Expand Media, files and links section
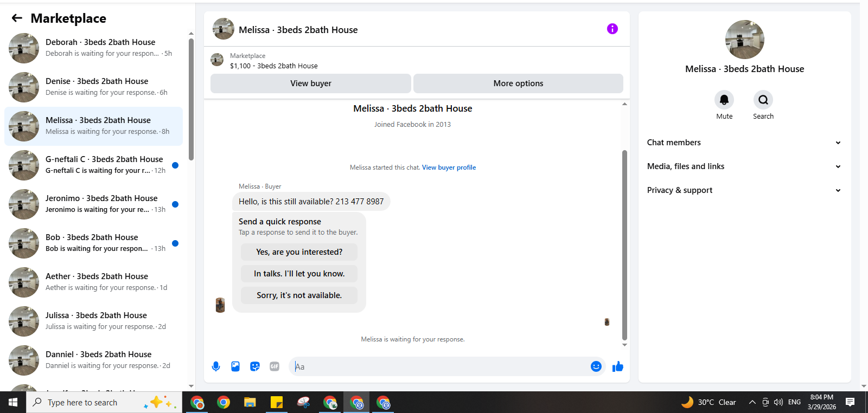 [x=744, y=166]
